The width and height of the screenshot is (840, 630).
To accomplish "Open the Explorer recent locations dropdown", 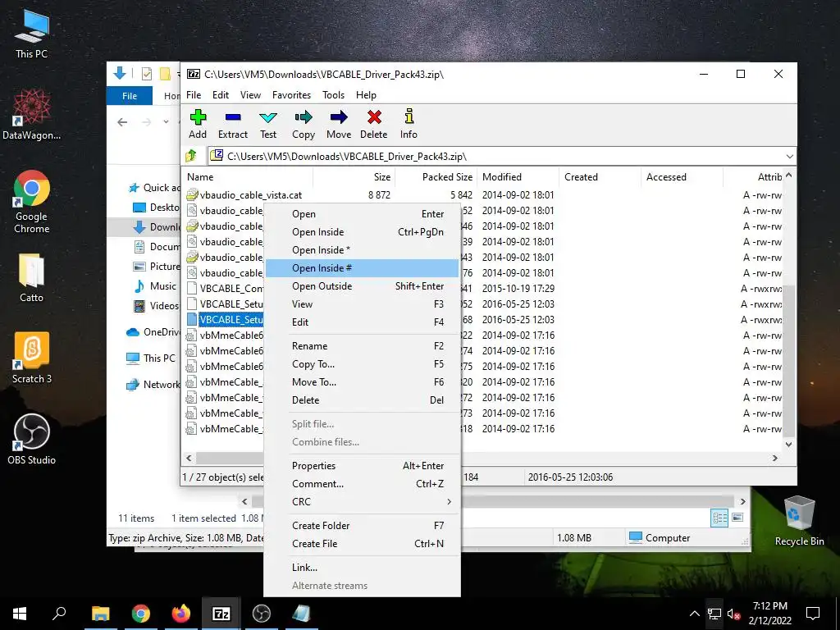I will (166, 122).
